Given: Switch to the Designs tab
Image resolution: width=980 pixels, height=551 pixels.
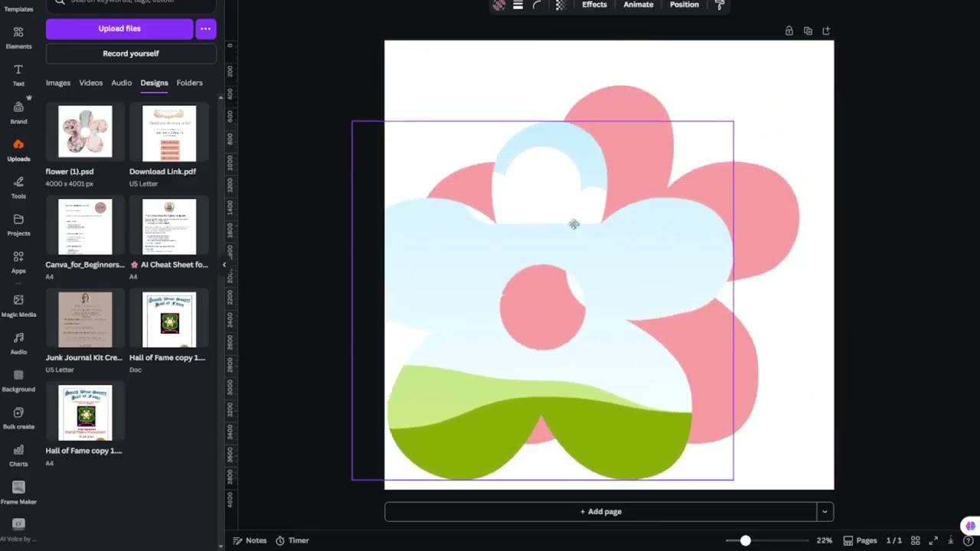Looking at the screenshot, I should click(154, 83).
